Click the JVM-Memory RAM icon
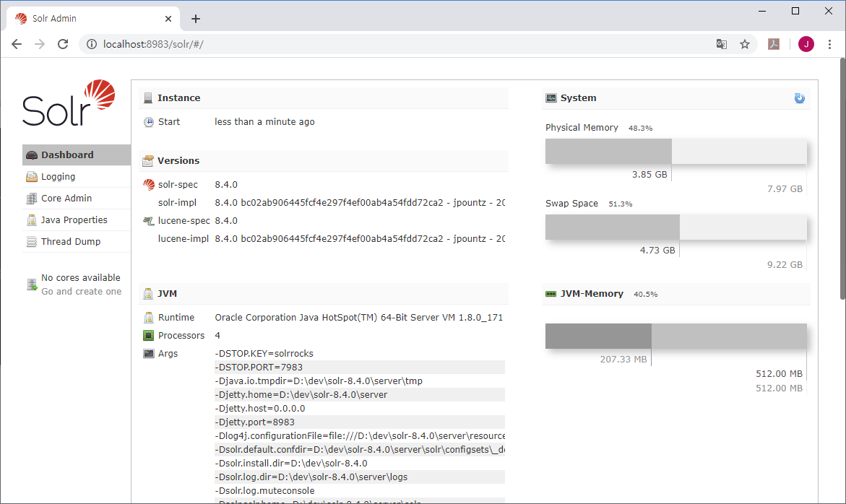The image size is (846, 504). point(551,294)
